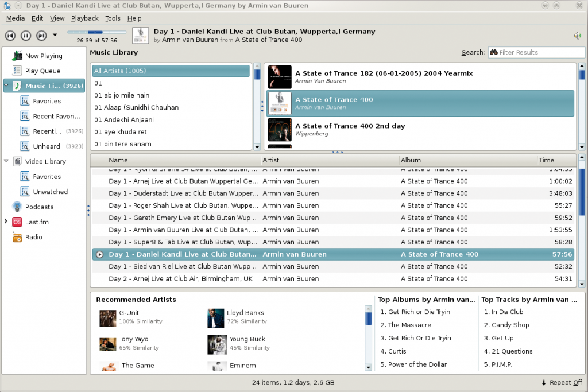588x392 pixels.
Task: Open the playback options dropdown arrow
Action: [55, 35]
